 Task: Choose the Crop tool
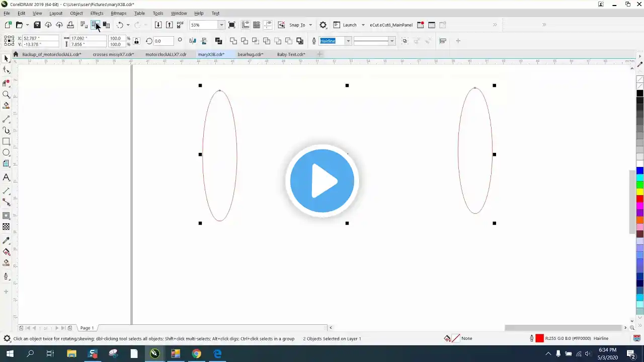pos(6,82)
